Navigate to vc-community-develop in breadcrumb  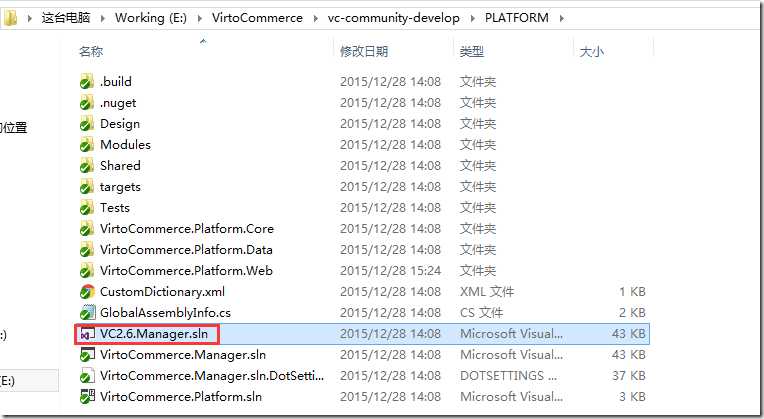click(x=394, y=18)
